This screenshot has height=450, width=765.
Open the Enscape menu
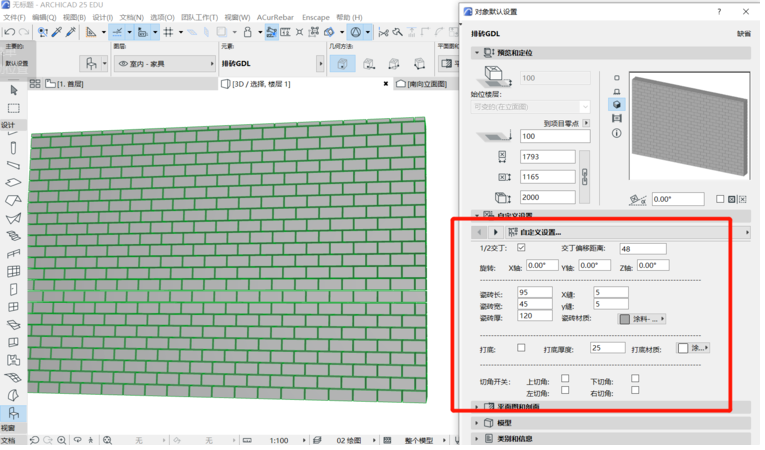coord(316,18)
